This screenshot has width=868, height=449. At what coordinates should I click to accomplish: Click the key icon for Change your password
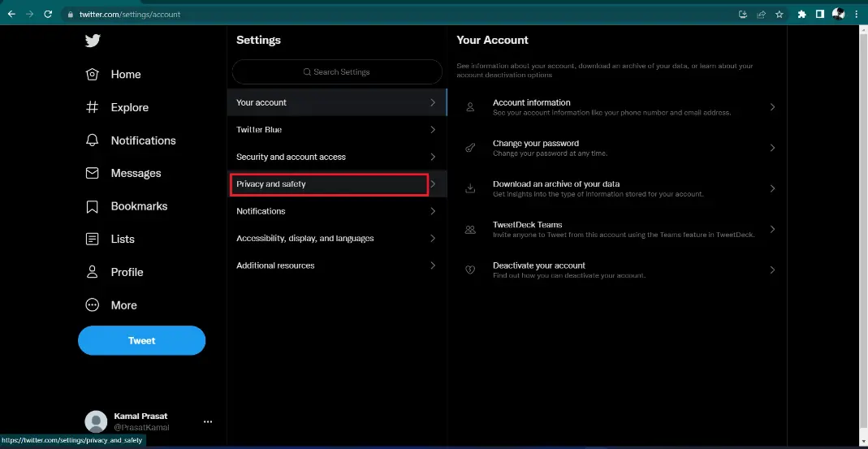tap(470, 148)
